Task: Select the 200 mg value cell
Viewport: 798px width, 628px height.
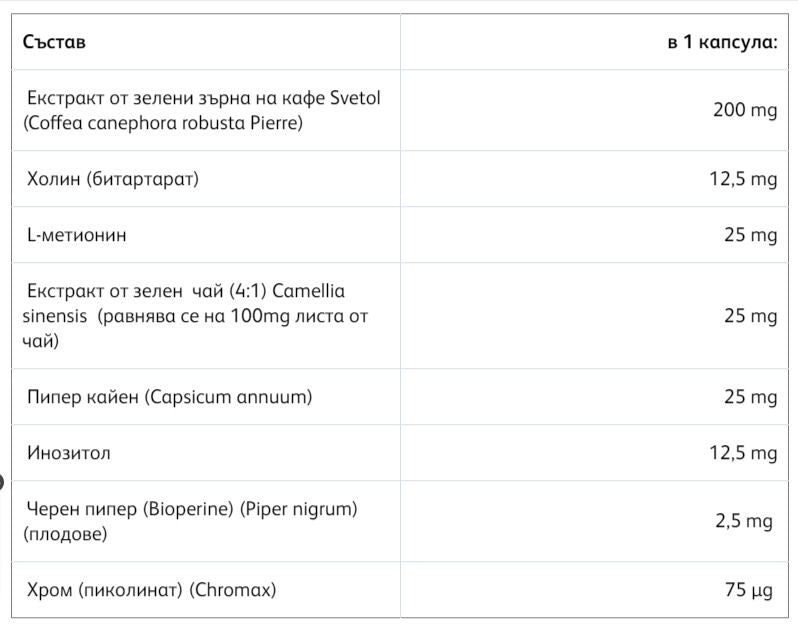Action: click(745, 110)
